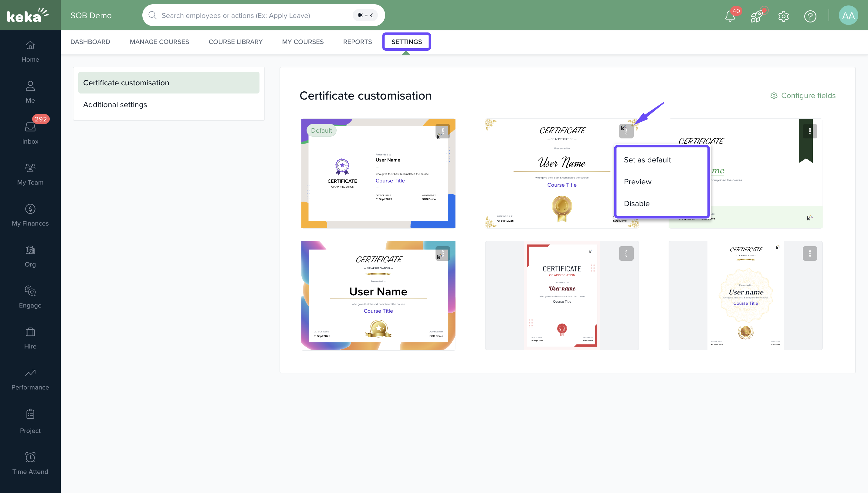Open the Engage module icon
The width and height of the screenshot is (868, 493).
click(30, 297)
